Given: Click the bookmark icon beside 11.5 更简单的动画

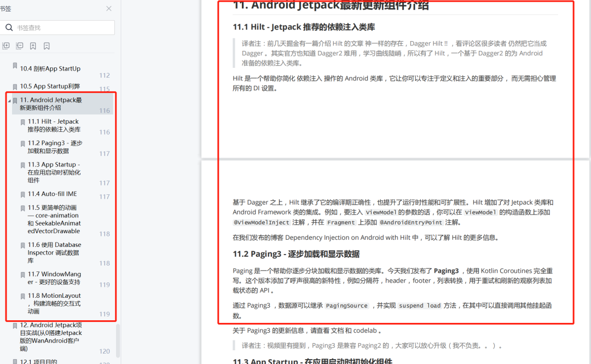Looking at the screenshot, I should point(22,208).
